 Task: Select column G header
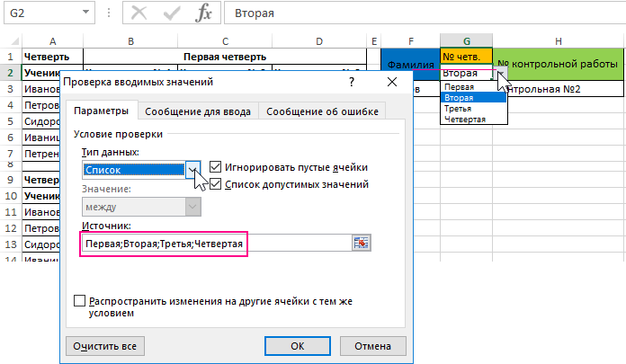tap(466, 41)
